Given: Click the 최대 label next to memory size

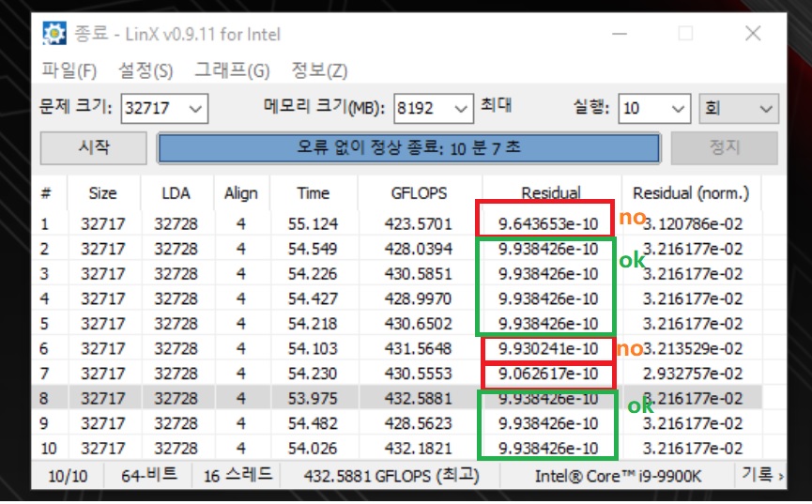Looking at the screenshot, I should point(496,105).
